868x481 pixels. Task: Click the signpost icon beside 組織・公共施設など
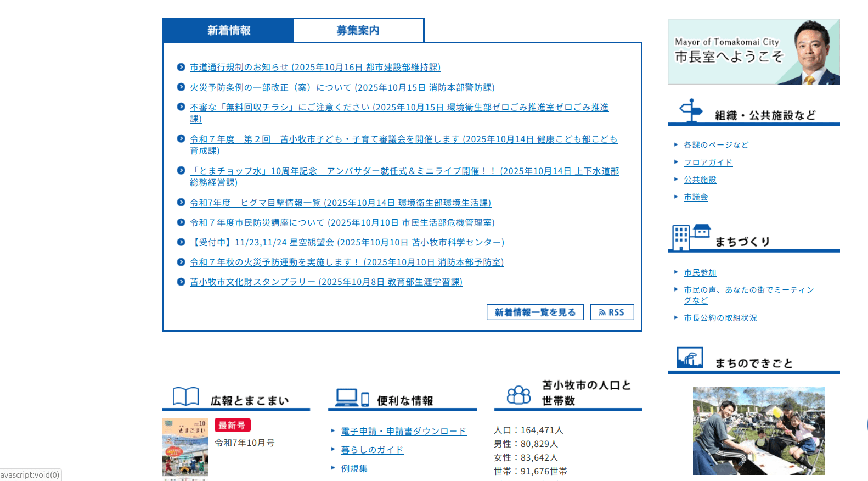coord(691,110)
